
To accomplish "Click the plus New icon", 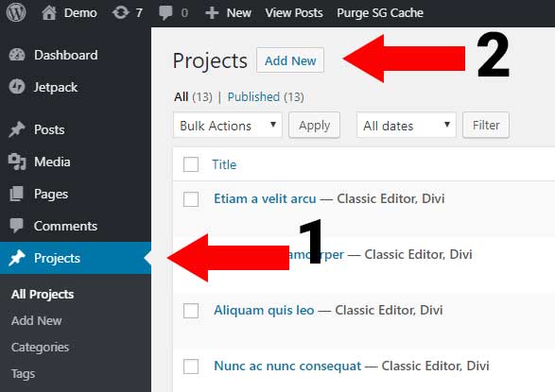I will 212,13.
